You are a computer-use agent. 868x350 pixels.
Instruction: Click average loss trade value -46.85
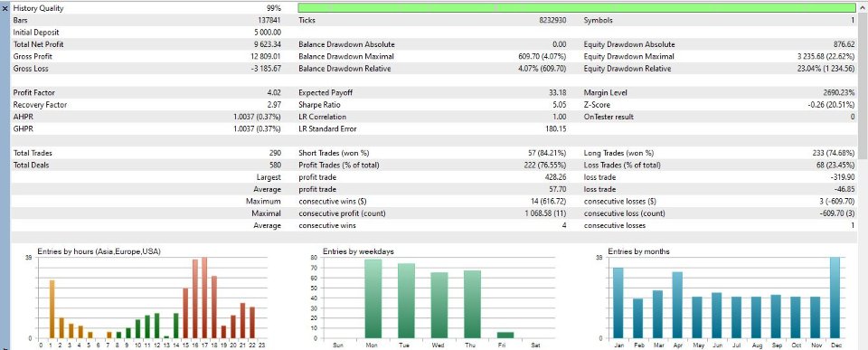tap(844, 189)
